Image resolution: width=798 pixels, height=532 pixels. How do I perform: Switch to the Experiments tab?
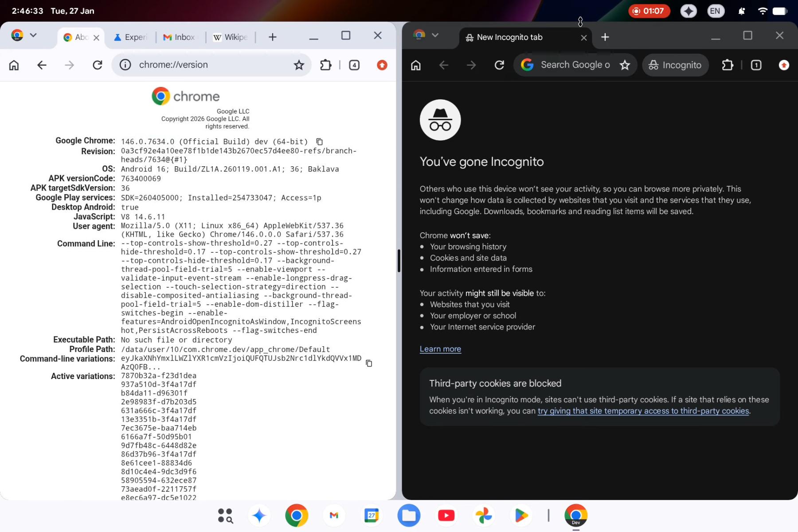coord(130,37)
